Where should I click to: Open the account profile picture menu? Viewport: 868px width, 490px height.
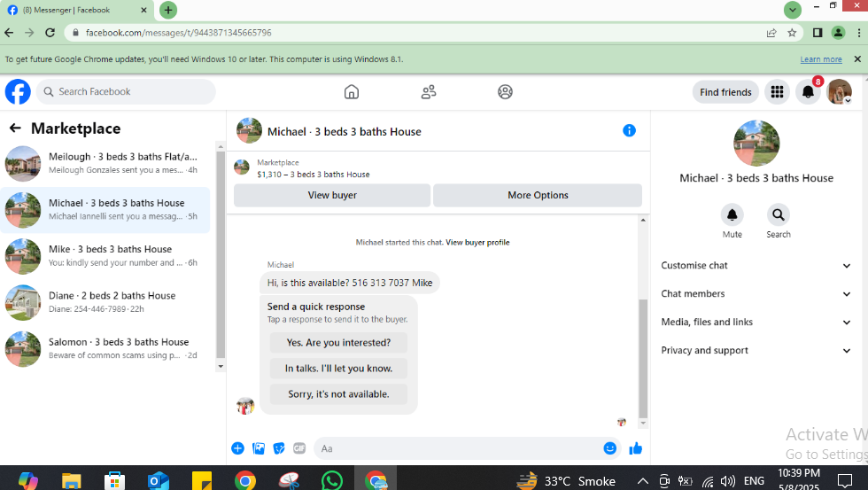click(x=840, y=92)
